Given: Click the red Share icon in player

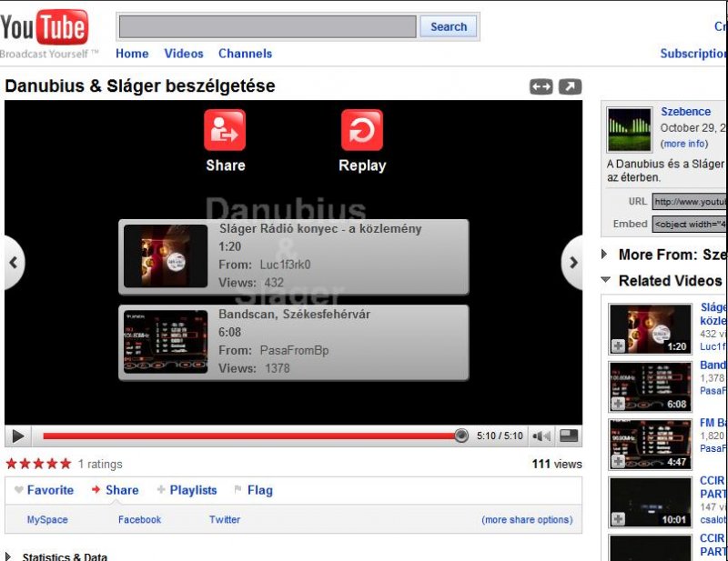Looking at the screenshot, I should pos(225,130).
